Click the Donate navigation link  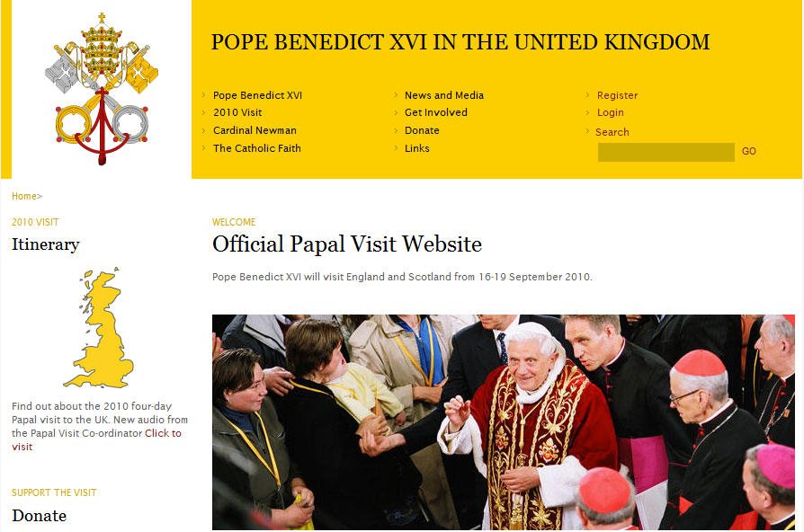(422, 130)
